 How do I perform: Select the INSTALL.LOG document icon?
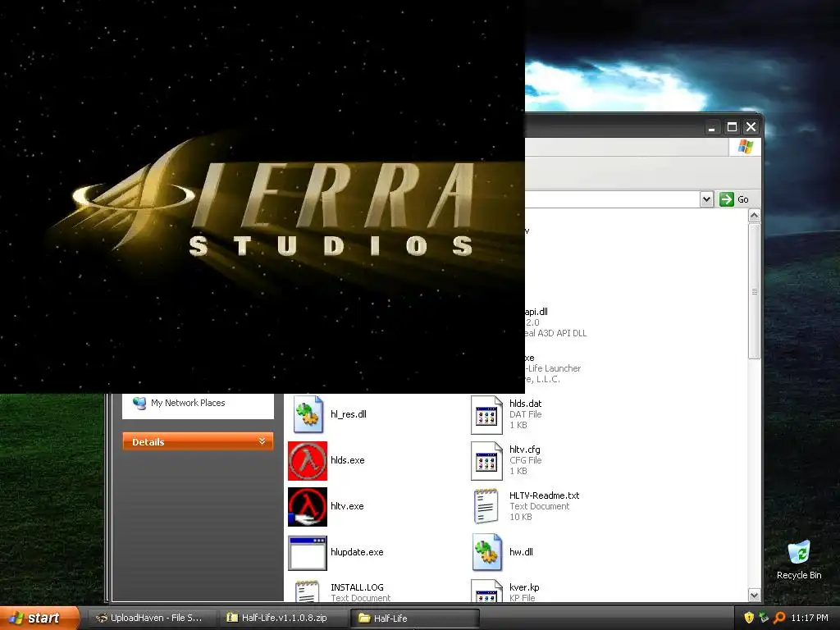click(308, 591)
